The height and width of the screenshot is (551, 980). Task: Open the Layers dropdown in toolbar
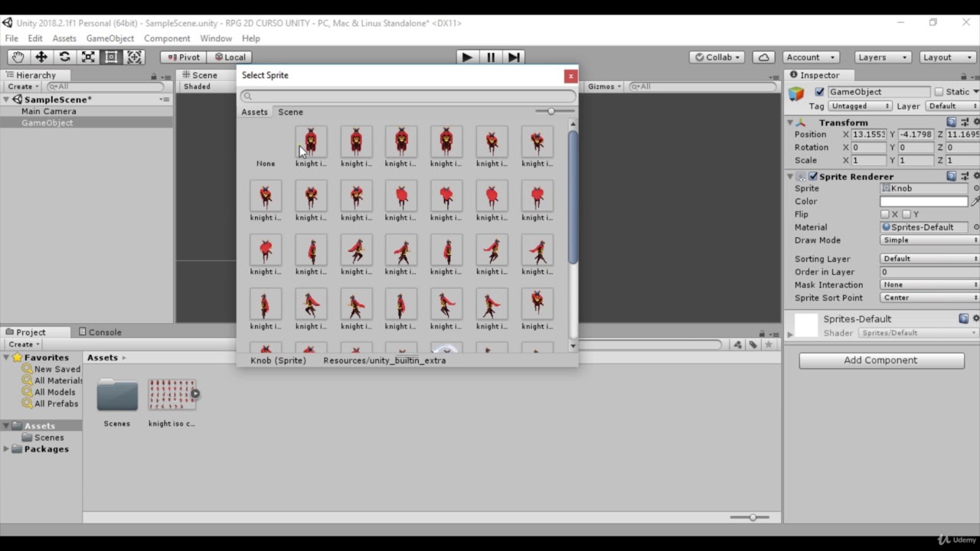pos(883,57)
